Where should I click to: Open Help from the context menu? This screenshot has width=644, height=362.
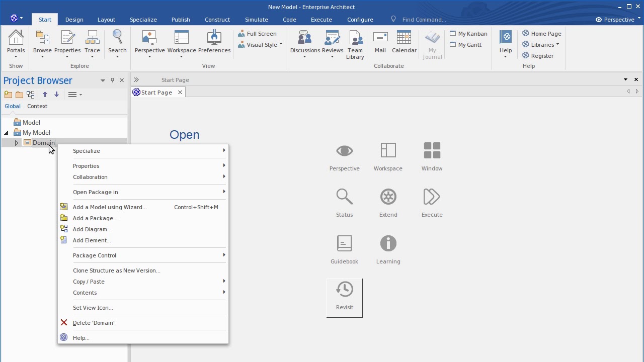(x=143, y=338)
